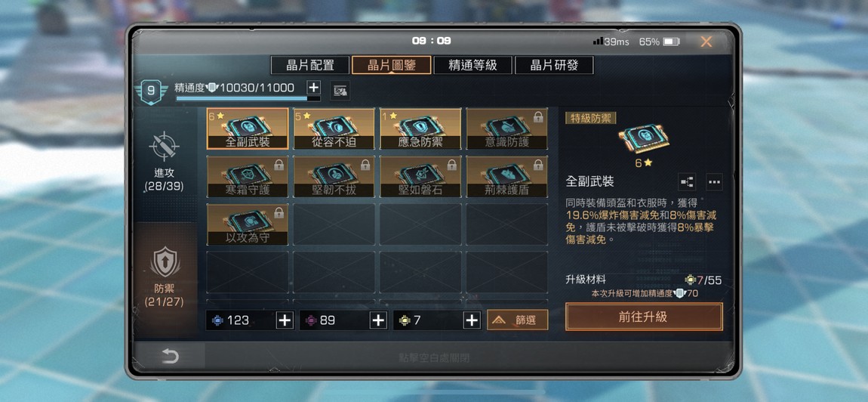Click the mastery progress bar
Screen dimensions: 868x402
tap(248, 99)
